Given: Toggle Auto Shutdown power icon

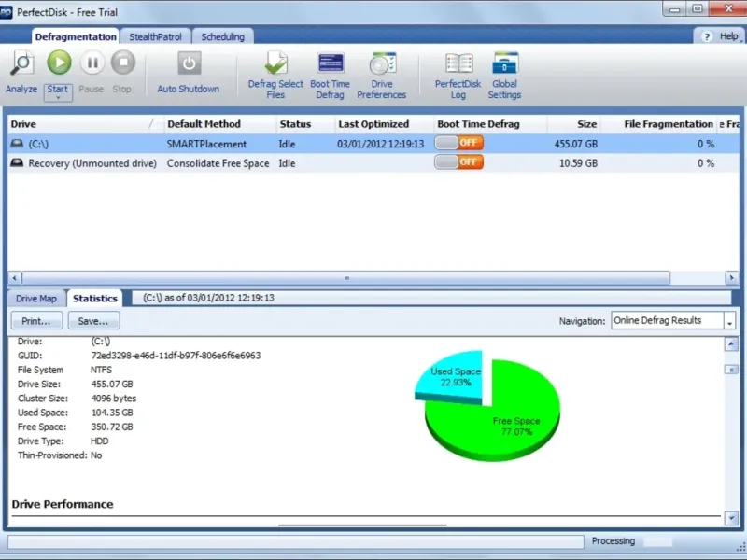Looking at the screenshot, I should pos(190,63).
